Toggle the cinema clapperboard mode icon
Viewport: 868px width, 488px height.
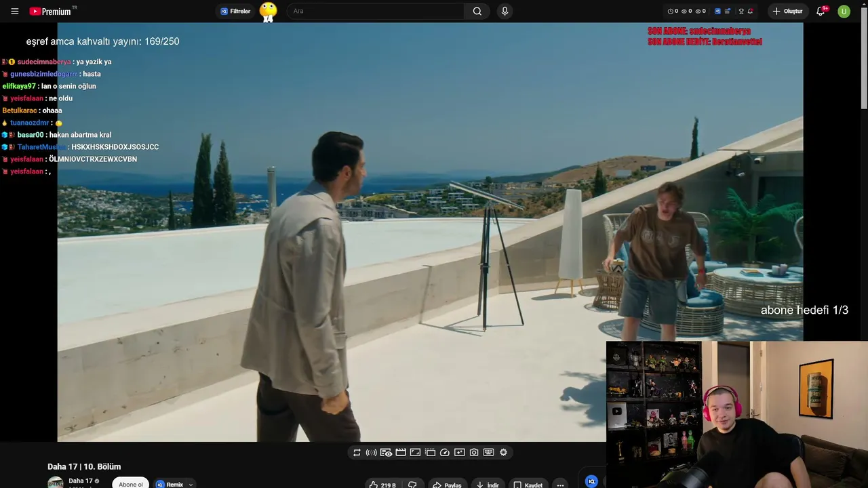pyautogui.click(x=401, y=453)
